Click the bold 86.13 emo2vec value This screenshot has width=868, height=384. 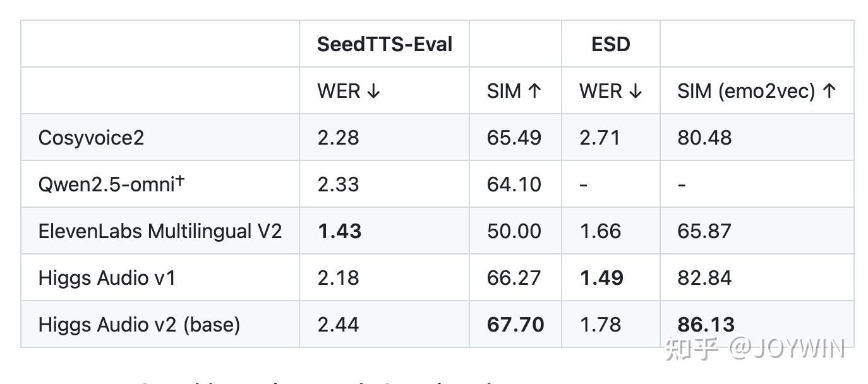706,325
